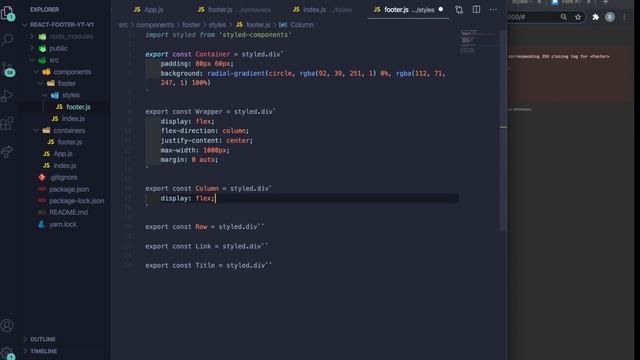640x360 pixels.
Task: Click the EXPLORER panel title
Action: click(44, 9)
